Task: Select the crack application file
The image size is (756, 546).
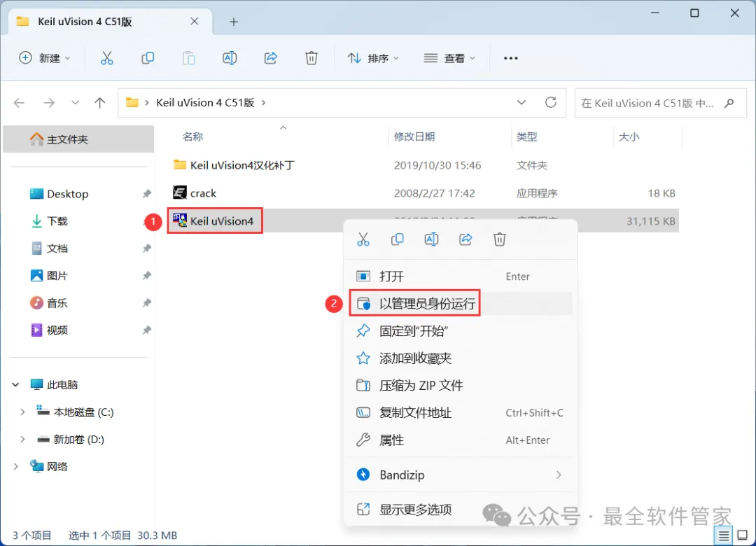Action: (203, 193)
